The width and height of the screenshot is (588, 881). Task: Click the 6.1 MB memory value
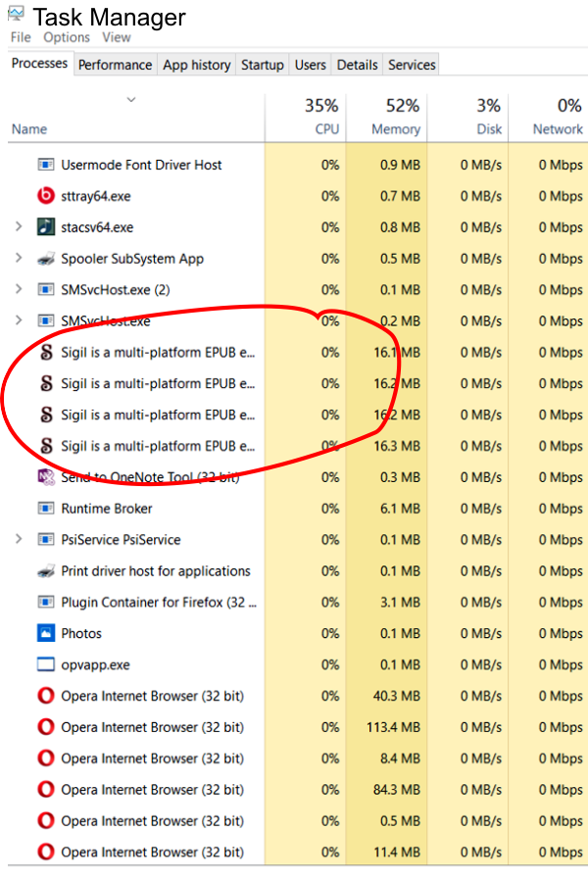click(400, 509)
